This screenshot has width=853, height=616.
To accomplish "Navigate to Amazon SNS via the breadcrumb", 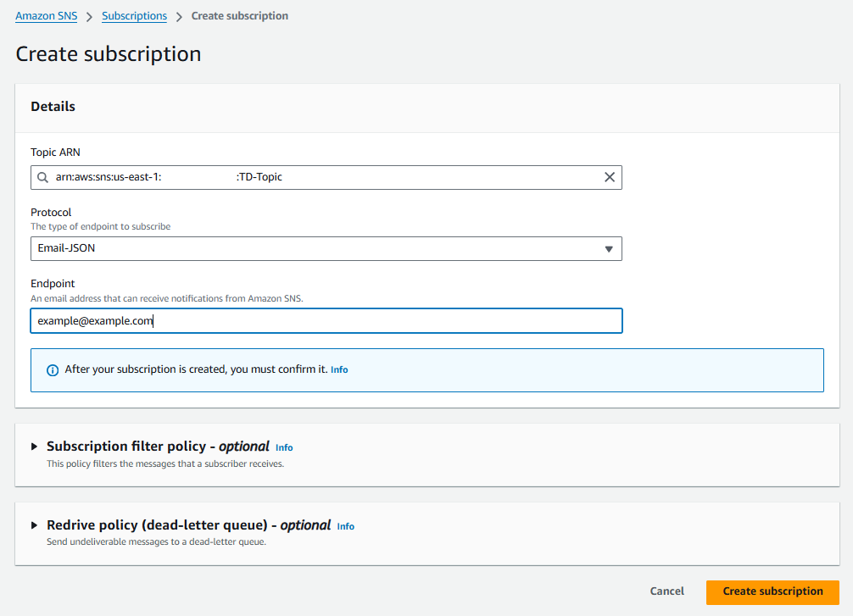I will [46, 15].
